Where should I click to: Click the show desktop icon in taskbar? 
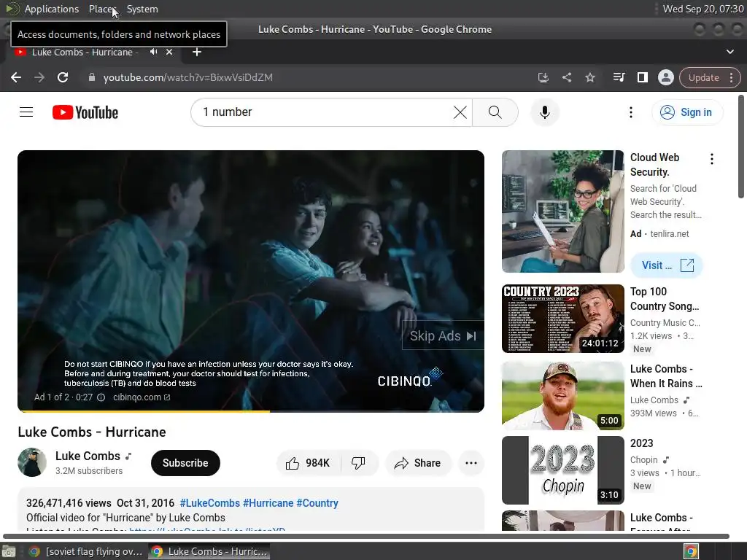point(9,551)
